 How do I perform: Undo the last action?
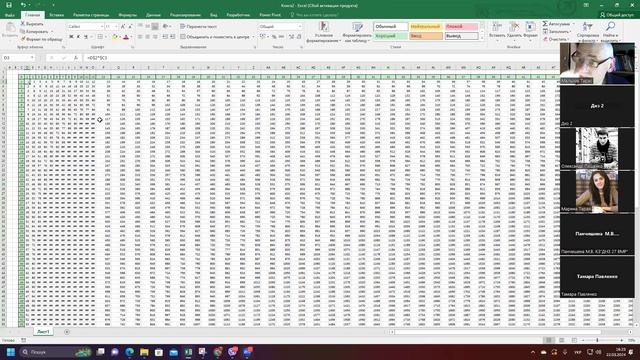(23, 5)
